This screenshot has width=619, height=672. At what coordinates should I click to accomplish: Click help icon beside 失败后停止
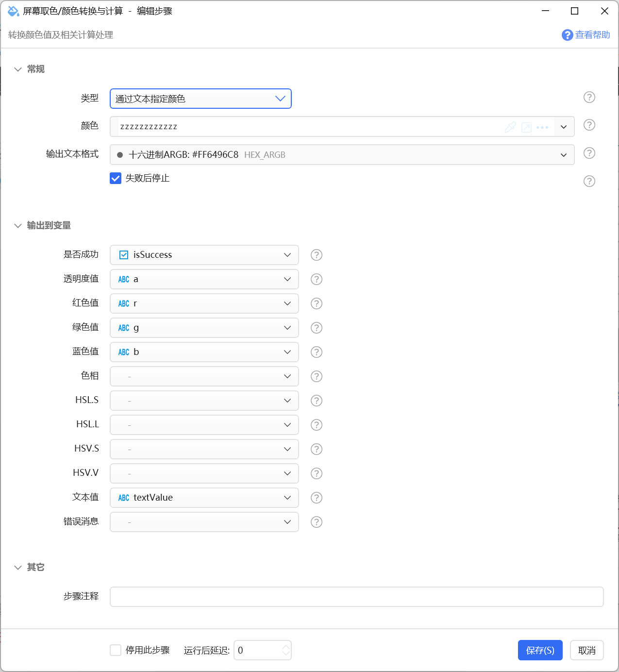click(x=589, y=181)
